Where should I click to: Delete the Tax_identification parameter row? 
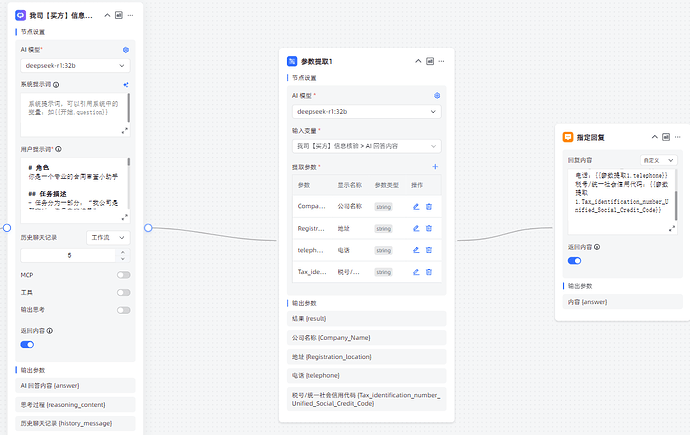pyautogui.click(x=429, y=272)
